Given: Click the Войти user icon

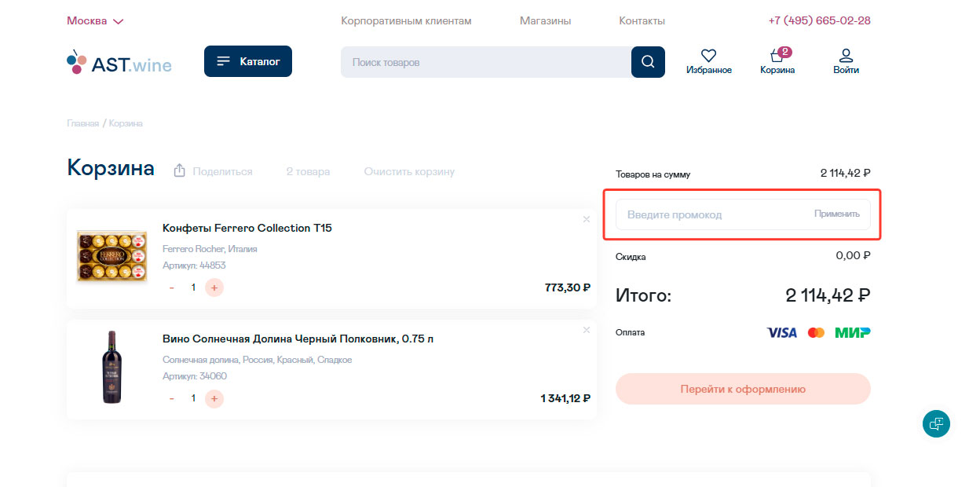Looking at the screenshot, I should coord(846,56).
